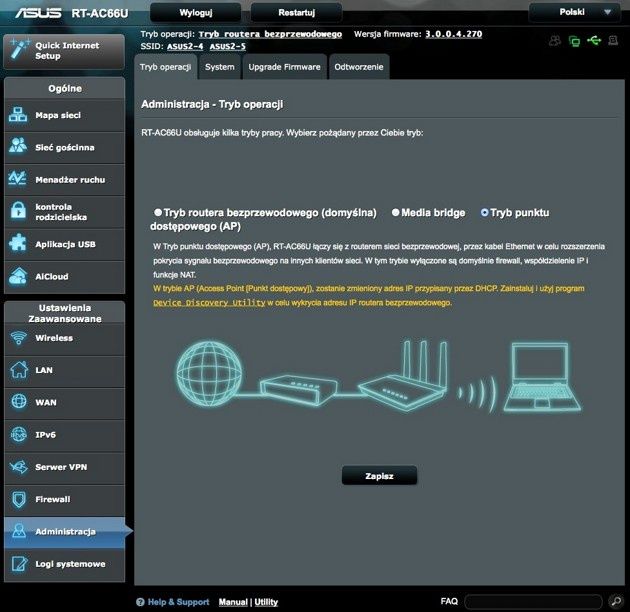Click the Serwer VPN icon
This screenshot has height=612, width=630.
pyautogui.click(x=18, y=467)
